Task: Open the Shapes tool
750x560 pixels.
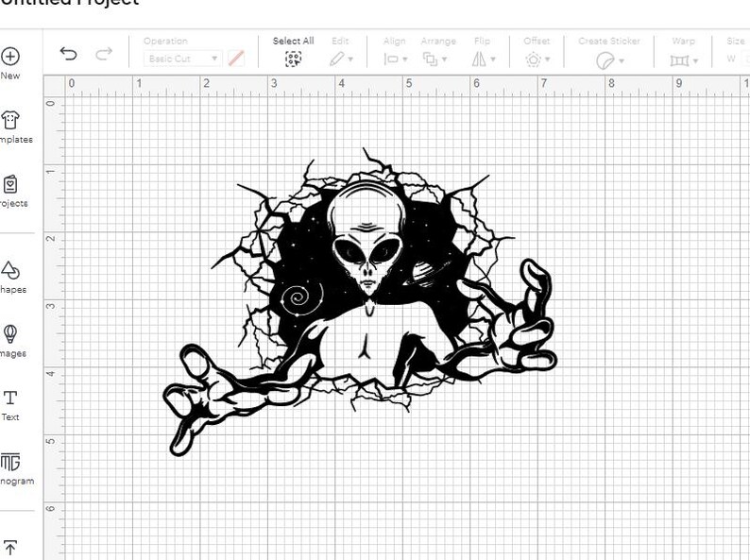Action: tap(10, 271)
